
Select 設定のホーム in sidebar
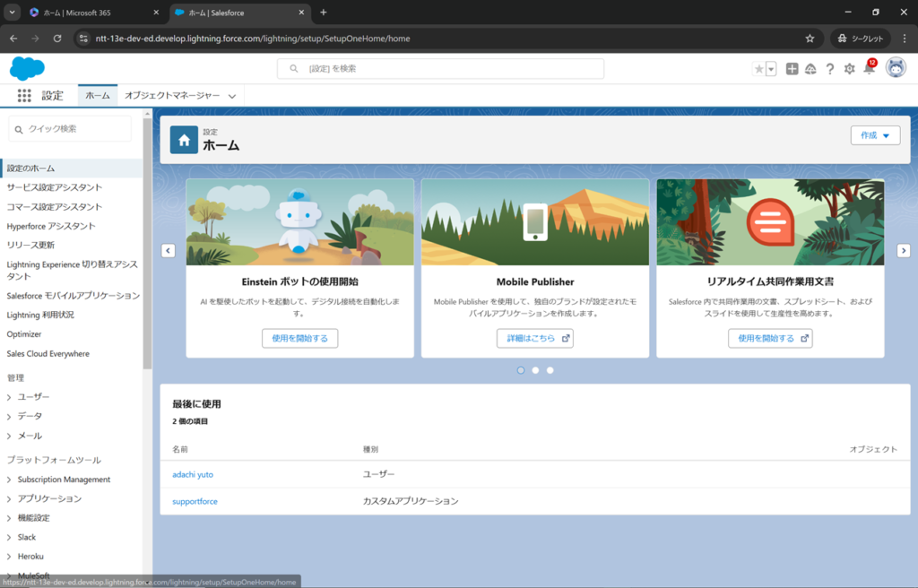tap(72, 169)
